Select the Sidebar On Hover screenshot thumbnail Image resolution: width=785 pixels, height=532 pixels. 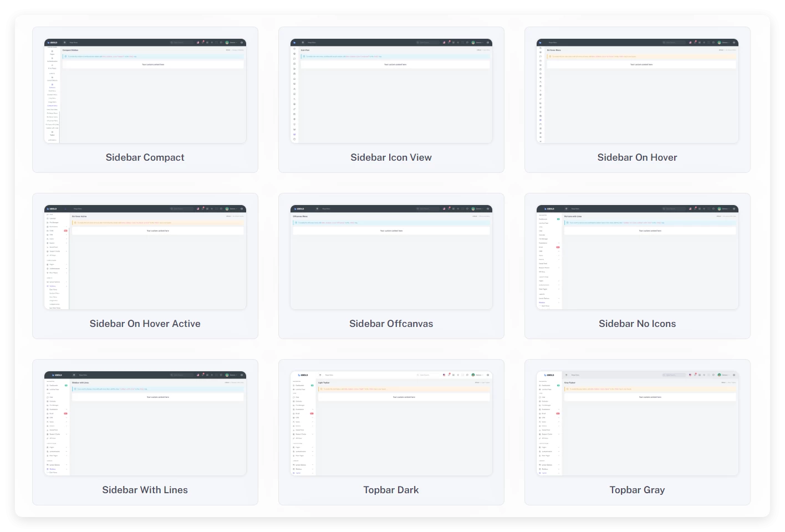pyautogui.click(x=637, y=91)
